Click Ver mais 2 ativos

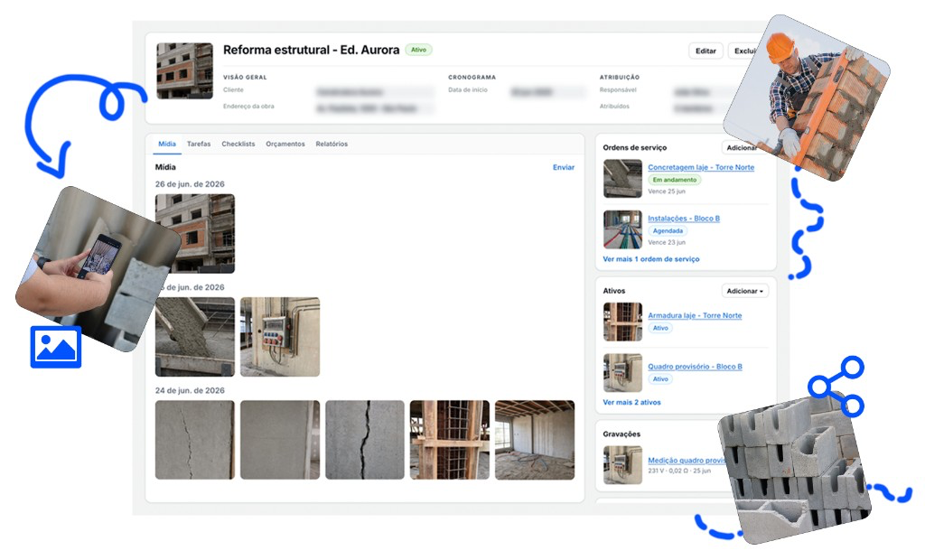[x=631, y=403]
